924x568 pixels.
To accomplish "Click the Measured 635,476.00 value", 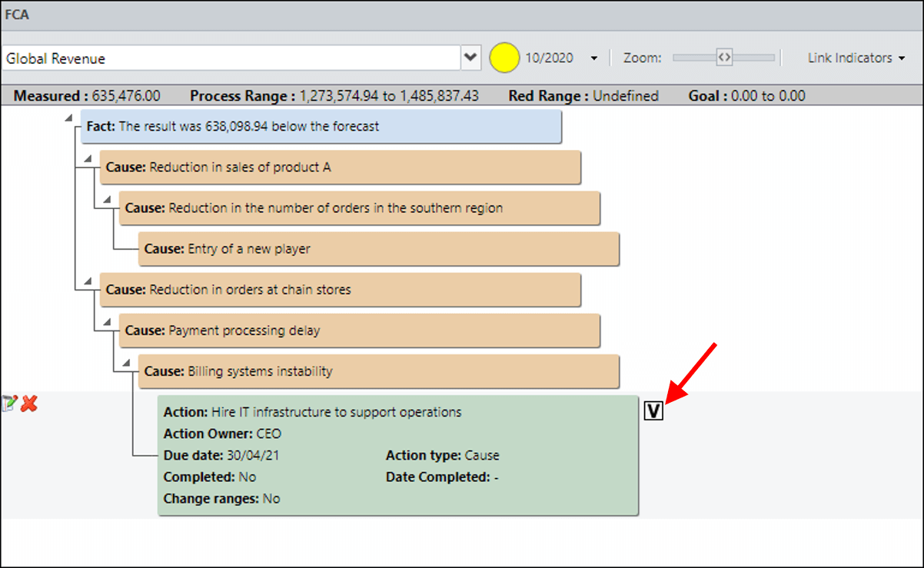I will [126, 96].
